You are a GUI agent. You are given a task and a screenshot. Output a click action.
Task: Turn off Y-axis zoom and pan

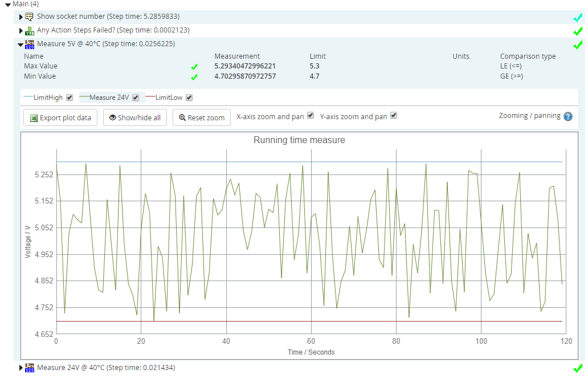point(394,116)
